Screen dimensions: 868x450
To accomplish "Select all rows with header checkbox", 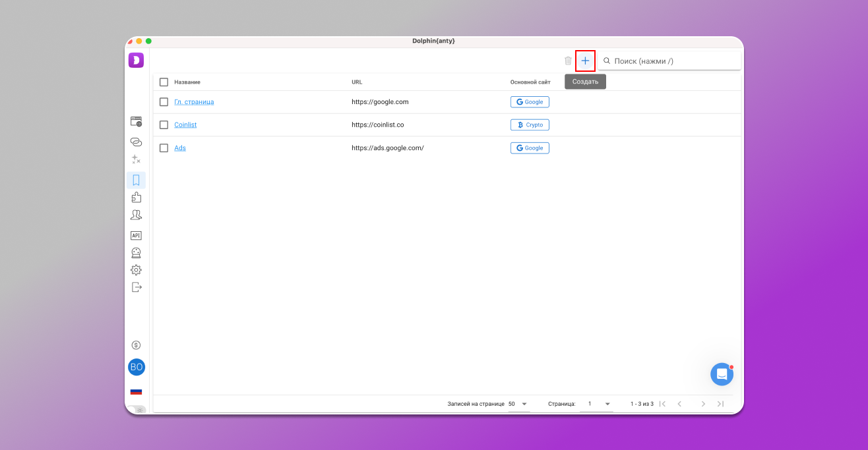I will coord(164,82).
